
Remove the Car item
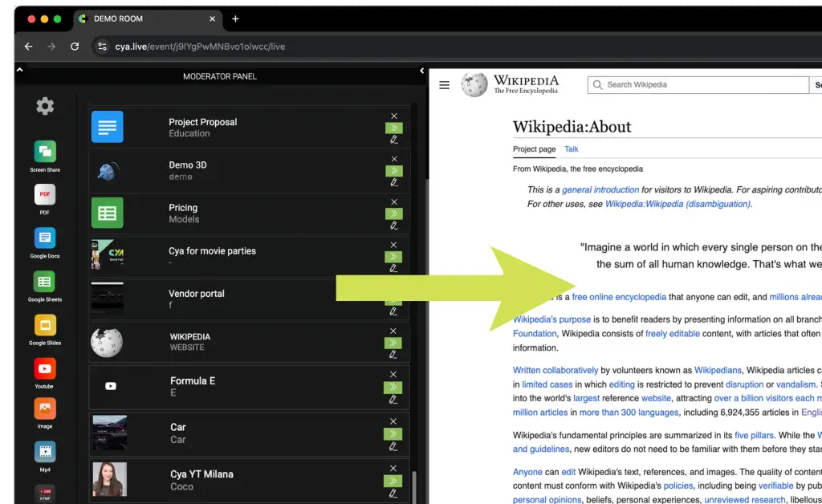pyautogui.click(x=393, y=421)
